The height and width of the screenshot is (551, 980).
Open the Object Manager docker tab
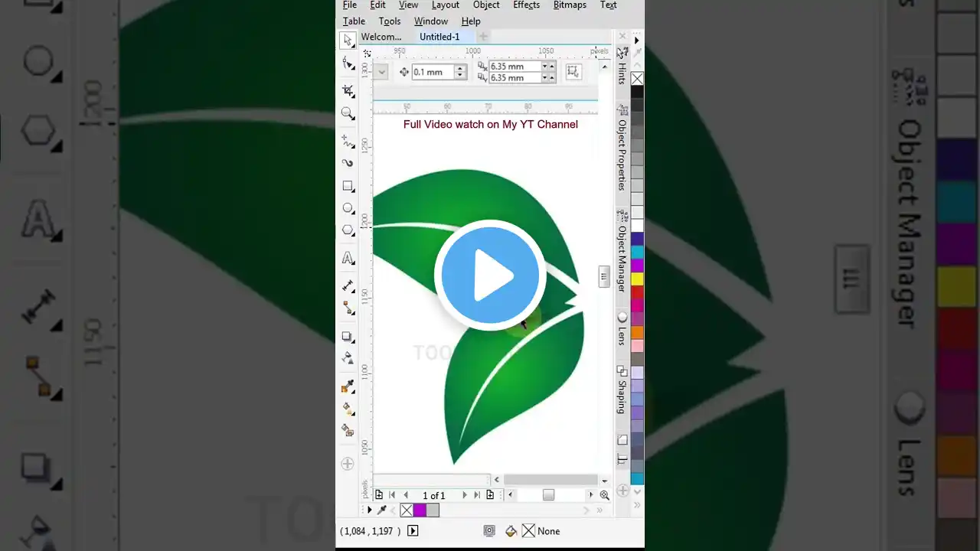[622, 253]
